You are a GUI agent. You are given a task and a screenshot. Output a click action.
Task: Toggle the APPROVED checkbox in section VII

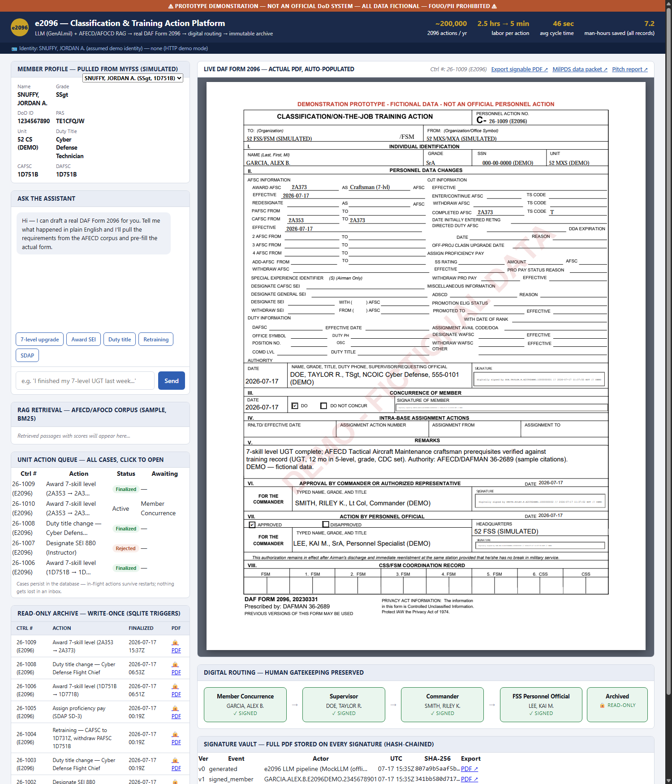[252, 525]
